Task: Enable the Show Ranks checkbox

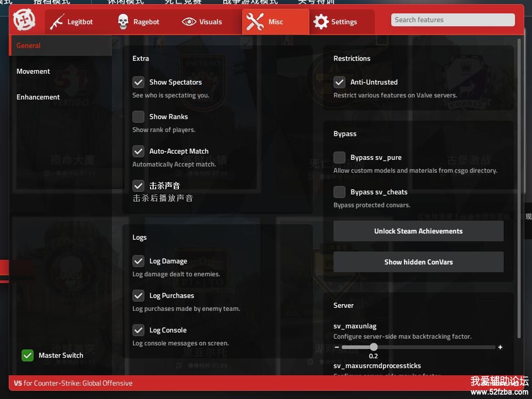Action: (x=139, y=117)
